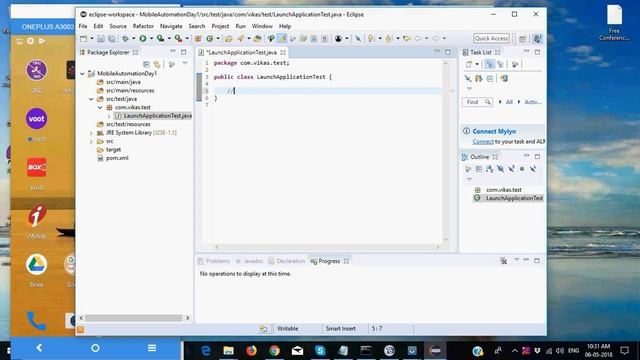The height and width of the screenshot is (360, 640).
Task: Click the New Java Package icon
Action: click(198, 38)
